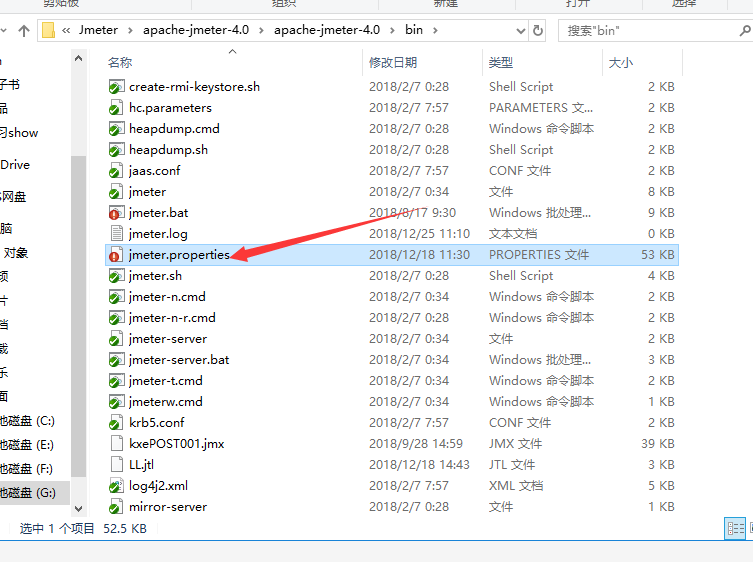
Task: Click the jmeter.properties file icon
Action: 116,255
